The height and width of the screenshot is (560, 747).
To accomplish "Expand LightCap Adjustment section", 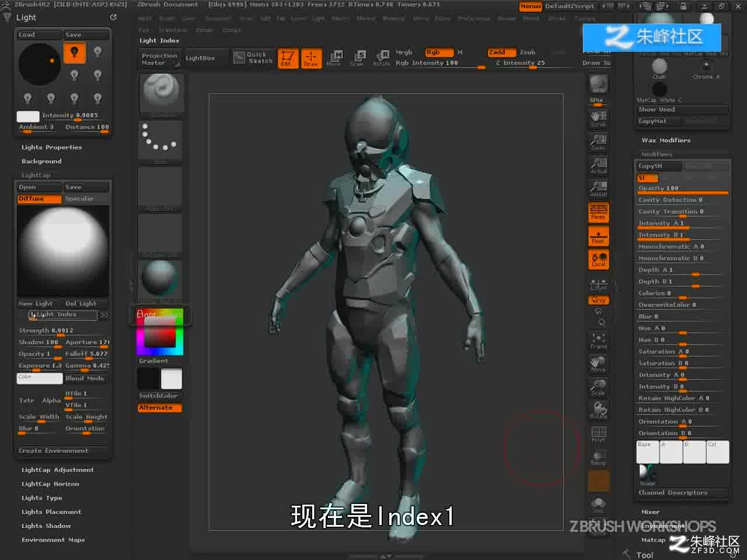I will coord(57,470).
